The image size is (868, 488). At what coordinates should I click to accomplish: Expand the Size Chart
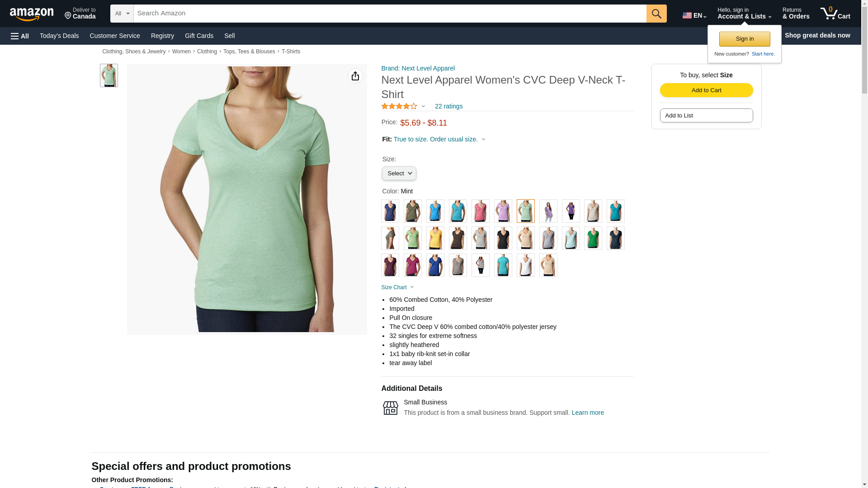tap(398, 287)
